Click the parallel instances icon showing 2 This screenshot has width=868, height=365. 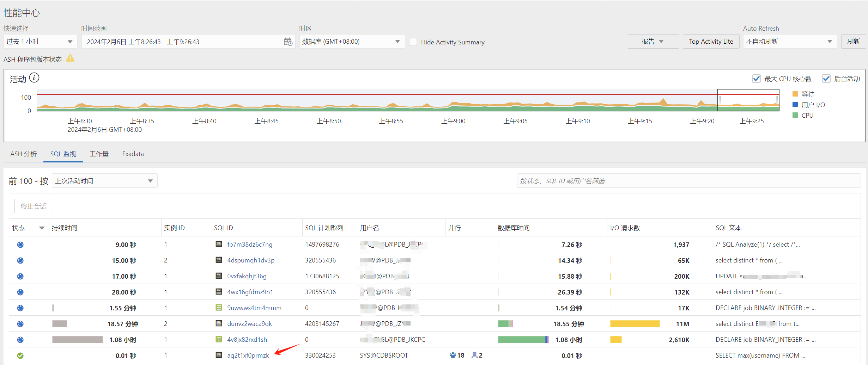475,355
